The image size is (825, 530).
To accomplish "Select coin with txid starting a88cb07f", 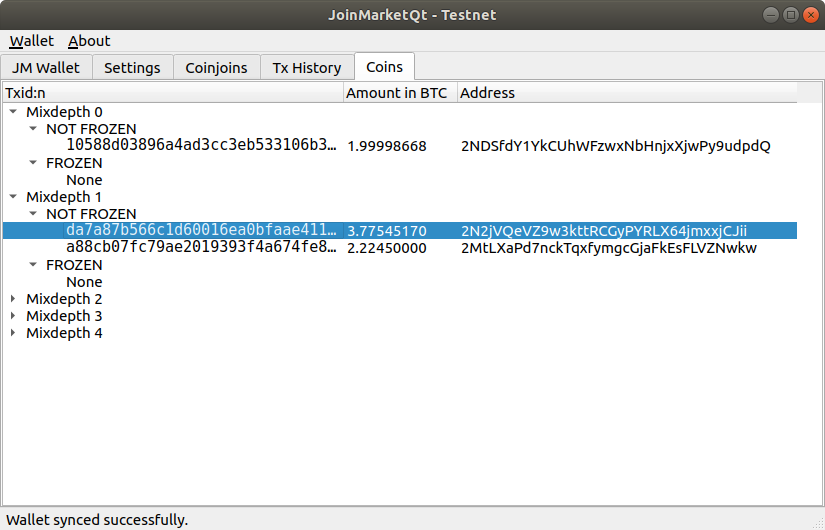I will point(200,248).
